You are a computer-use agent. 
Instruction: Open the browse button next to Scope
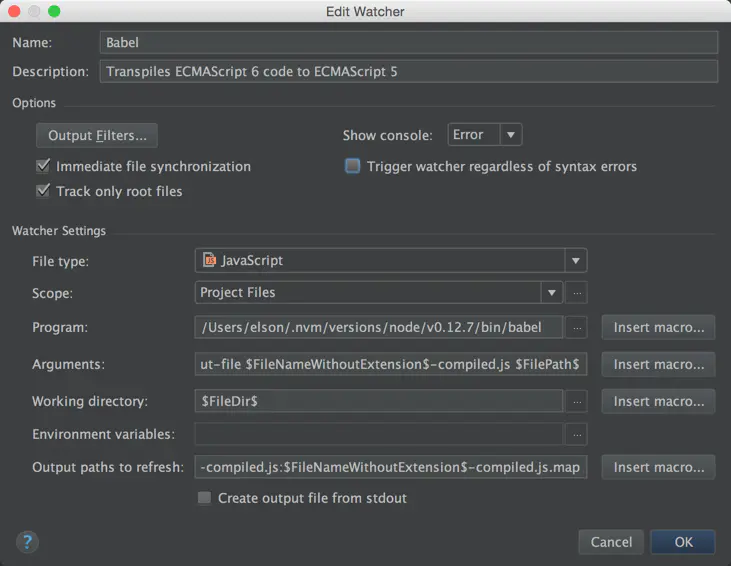click(x=576, y=293)
